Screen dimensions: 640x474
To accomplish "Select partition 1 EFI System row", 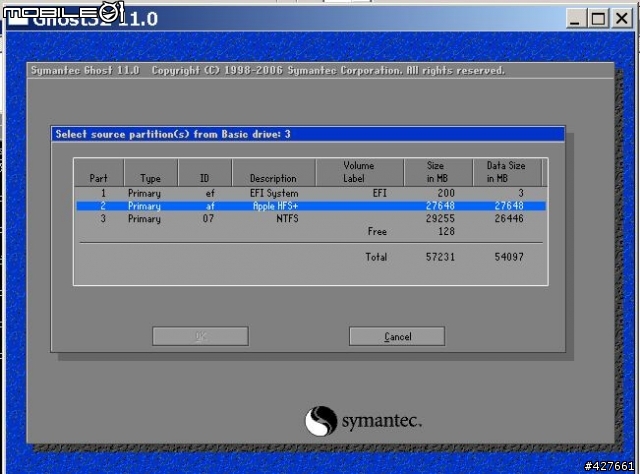I will coord(311,193).
